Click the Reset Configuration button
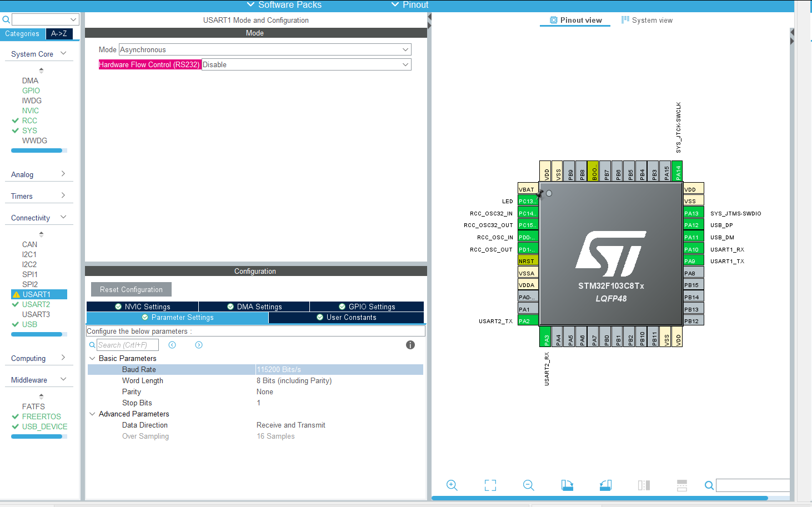Image resolution: width=812 pixels, height=507 pixels. point(131,289)
